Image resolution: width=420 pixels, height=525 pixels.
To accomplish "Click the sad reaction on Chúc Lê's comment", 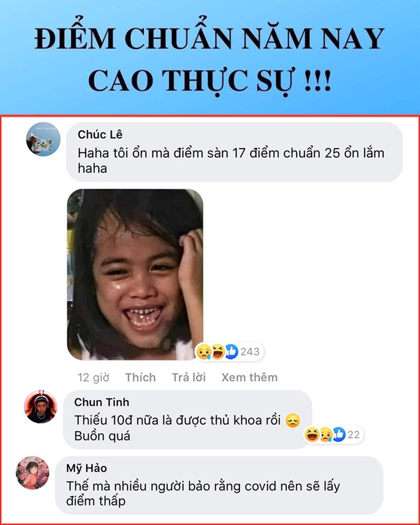I will [x=204, y=352].
